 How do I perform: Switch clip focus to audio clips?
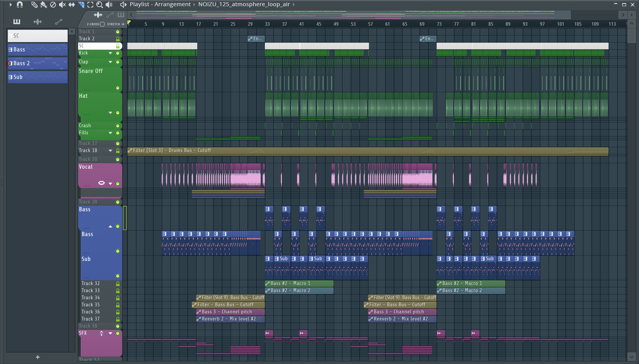pyautogui.click(x=98, y=15)
